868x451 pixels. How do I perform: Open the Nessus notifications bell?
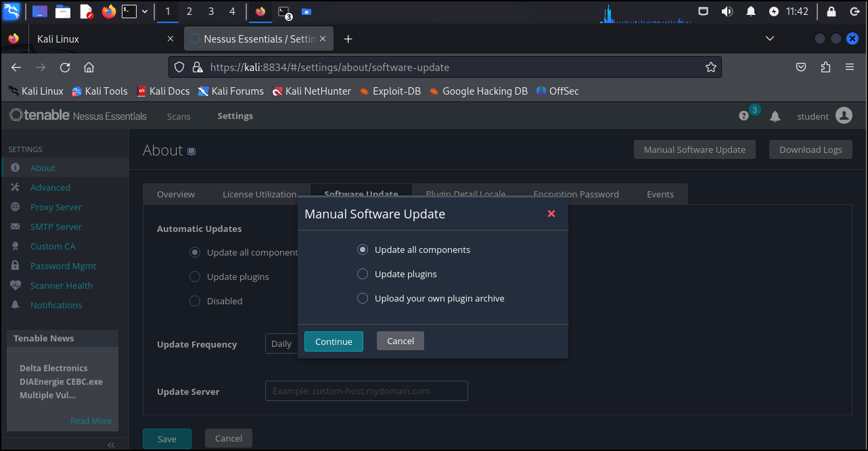(775, 116)
